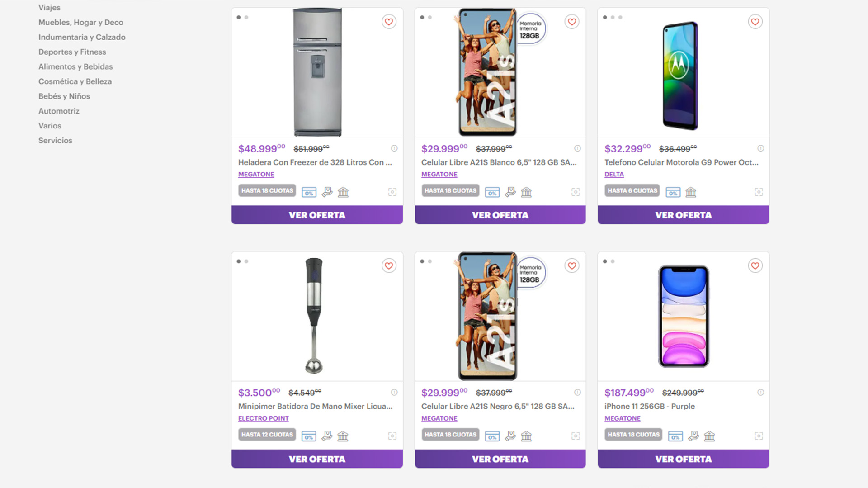Click compare icon on iPhone 11 card
Image resolution: width=868 pixels, height=488 pixels.
tap(759, 436)
